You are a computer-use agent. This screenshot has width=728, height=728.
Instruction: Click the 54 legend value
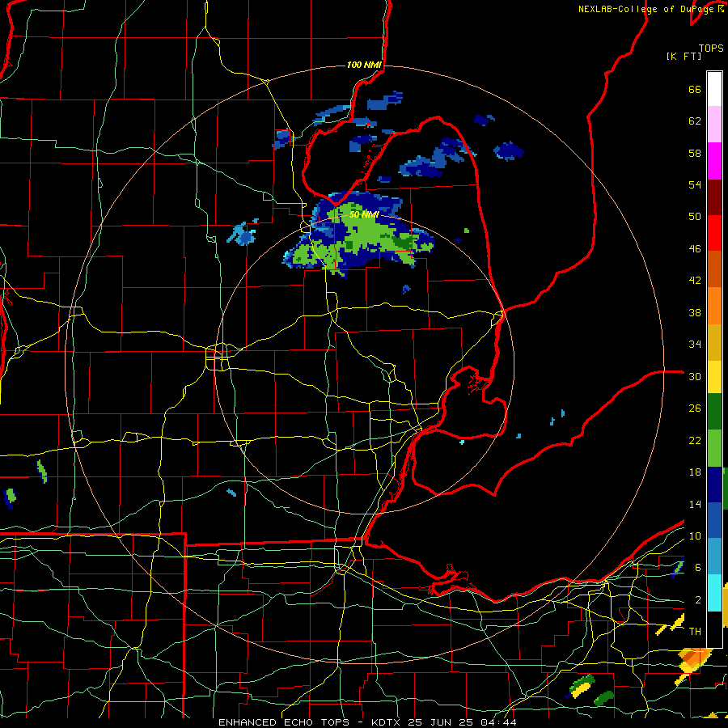coord(695,184)
